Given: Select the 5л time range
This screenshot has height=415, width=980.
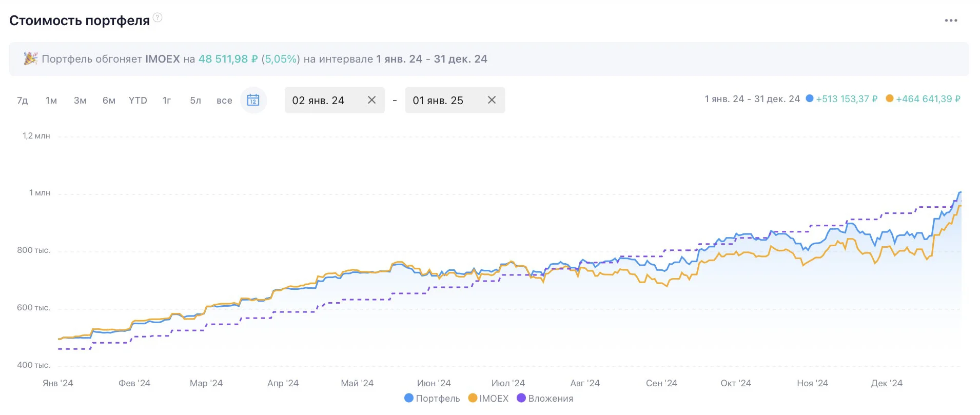Looking at the screenshot, I should (x=195, y=101).
